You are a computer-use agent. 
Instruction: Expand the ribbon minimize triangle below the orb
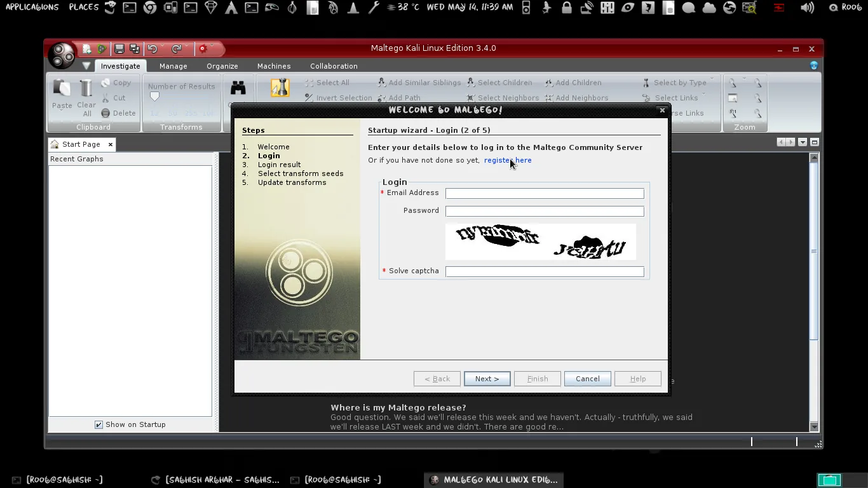[86, 66]
